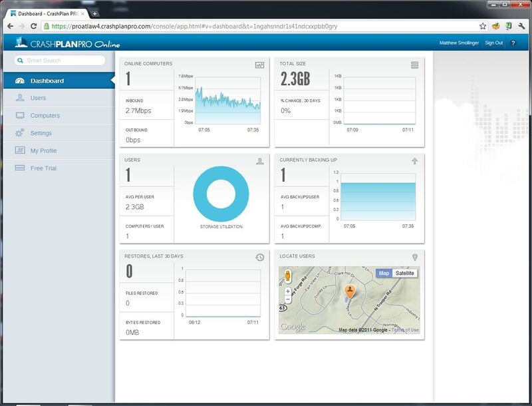This screenshot has width=532, height=406.
Task: Open the Users section in the sidebar
Action: [38, 98]
